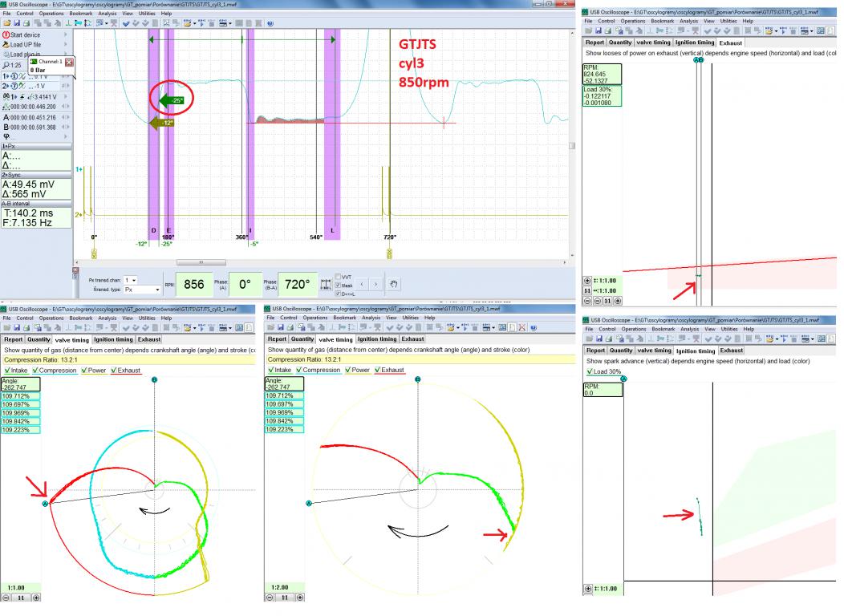The width and height of the screenshot is (844, 616).
Task: Open transducer type Px dropdown
Action: click(x=157, y=290)
